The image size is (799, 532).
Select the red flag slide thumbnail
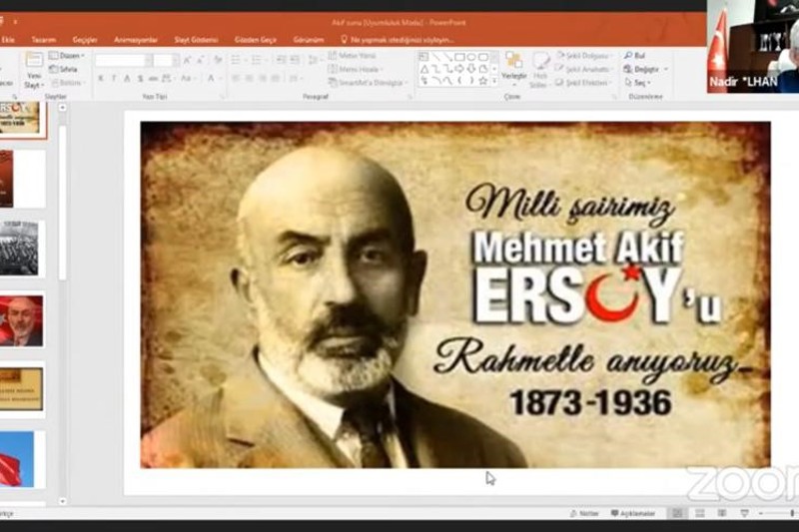tap(19, 458)
